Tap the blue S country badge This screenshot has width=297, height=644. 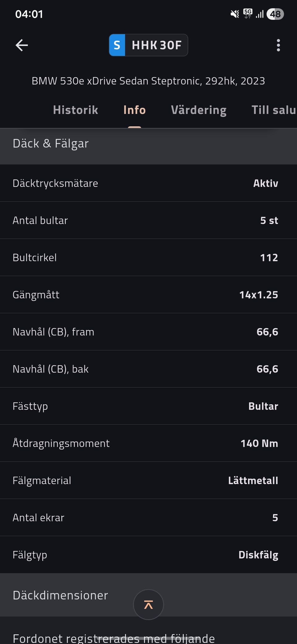click(117, 45)
